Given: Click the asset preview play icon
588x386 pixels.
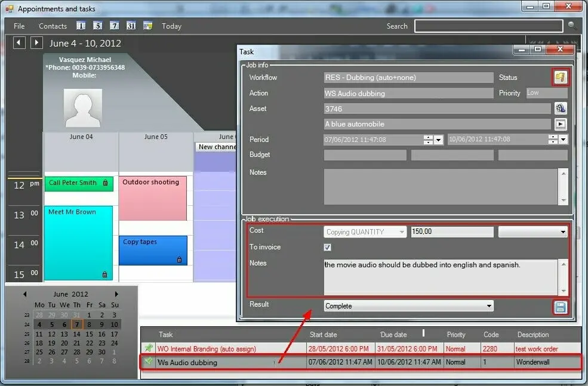Looking at the screenshot, I should 560,124.
